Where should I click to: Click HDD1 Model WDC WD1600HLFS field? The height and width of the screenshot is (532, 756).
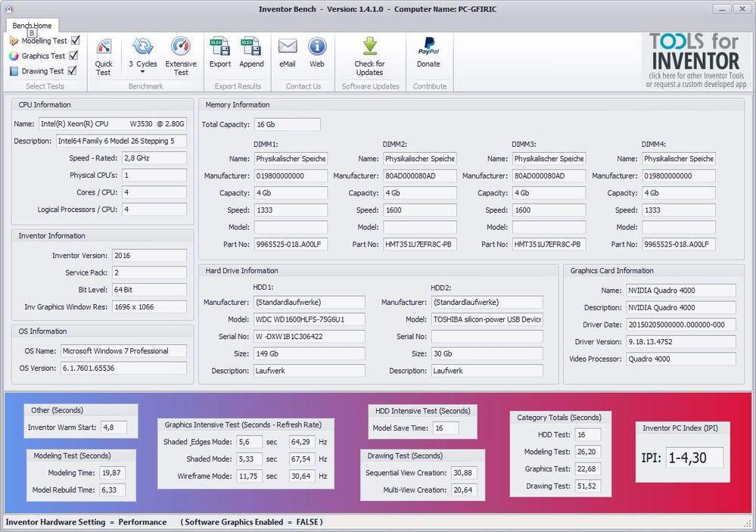click(x=310, y=319)
